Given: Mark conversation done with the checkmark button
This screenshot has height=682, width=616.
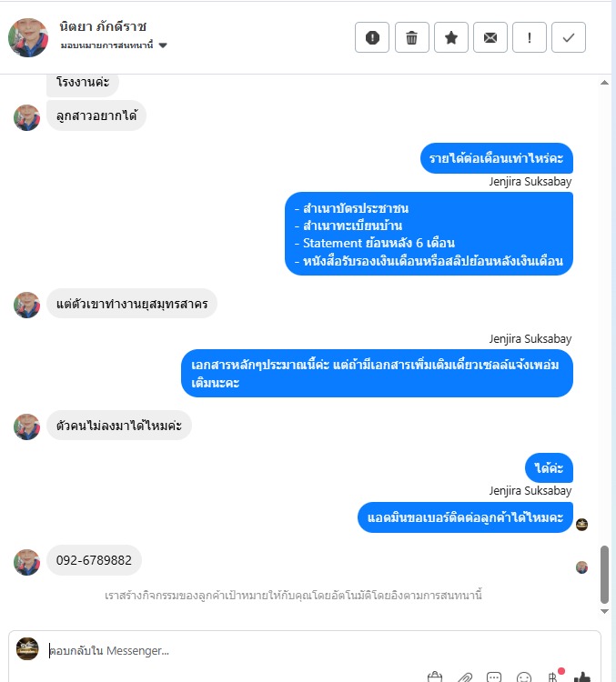Looking at the screenshot, I should point(569,37).
